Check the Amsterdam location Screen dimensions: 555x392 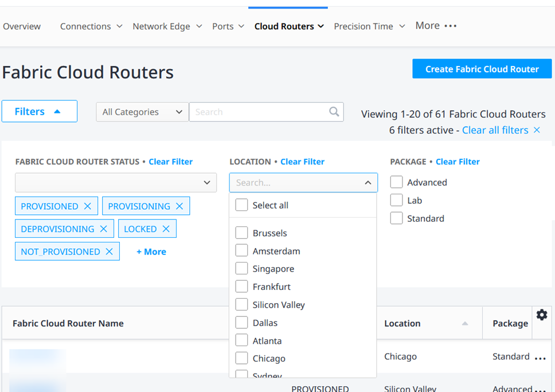(241, 250)
